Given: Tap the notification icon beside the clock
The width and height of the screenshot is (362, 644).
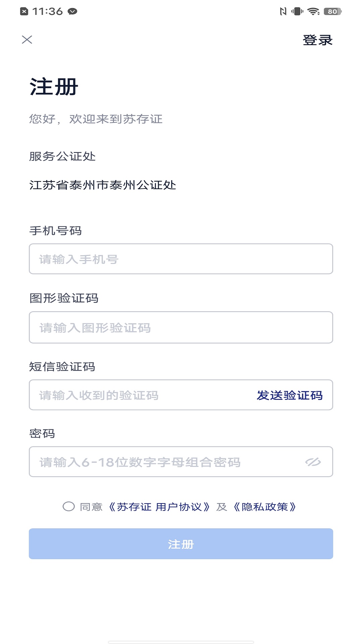Looking at the screenshot, I should [x=24, y=11].
